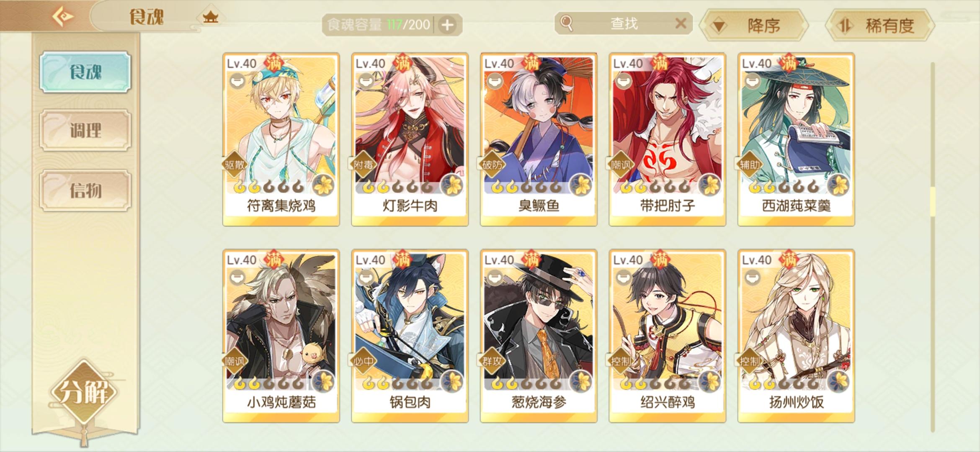Click the 嘲讽 tag on 带把肘子
The image size is (980, 452).
click(620, 164)
